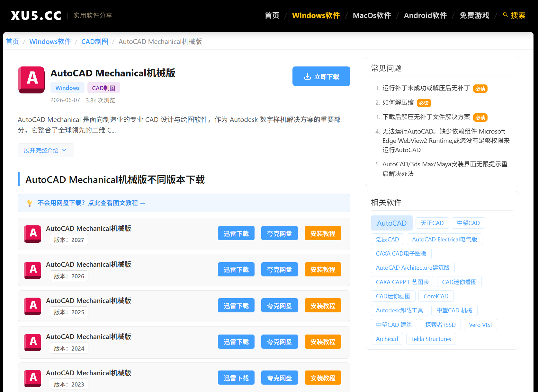Open Vero VISI tag
The width and height of the screenshot is (538, 392).
pos(480,325)
